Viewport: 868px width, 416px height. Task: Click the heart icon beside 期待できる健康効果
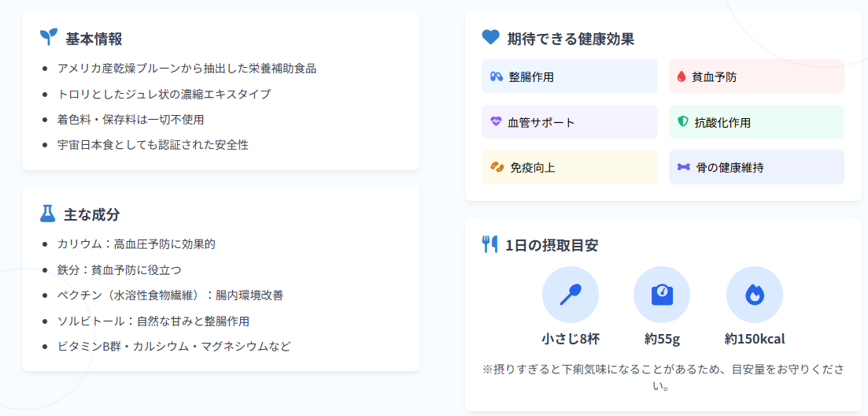[x=490, y=37]
